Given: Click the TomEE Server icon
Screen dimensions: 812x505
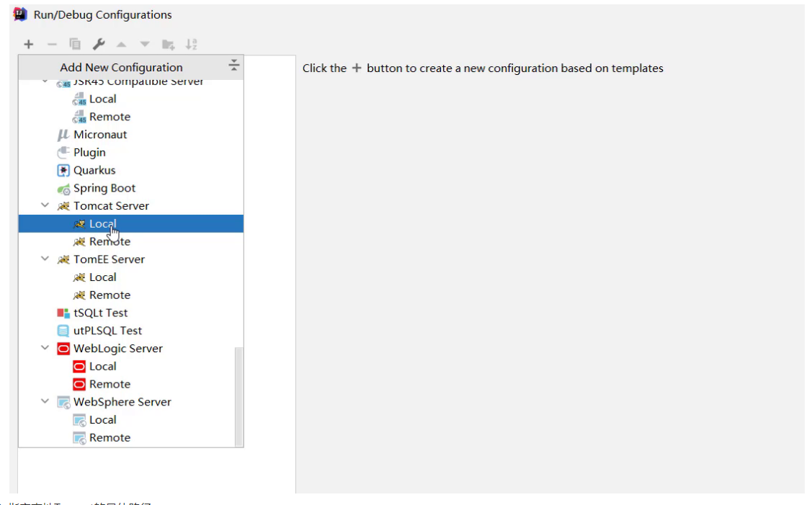Looking at the screenshot, I should pos(63,259).
